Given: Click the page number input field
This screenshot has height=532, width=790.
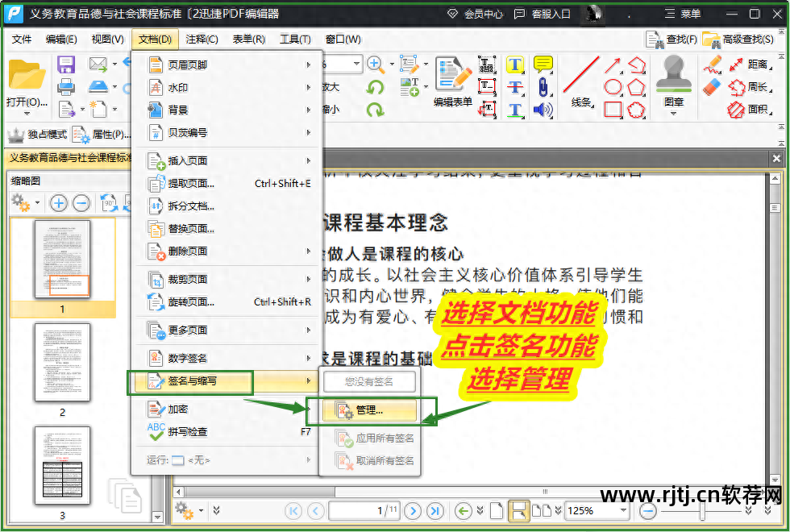Looking at the screenshot, I should point(364,511).
